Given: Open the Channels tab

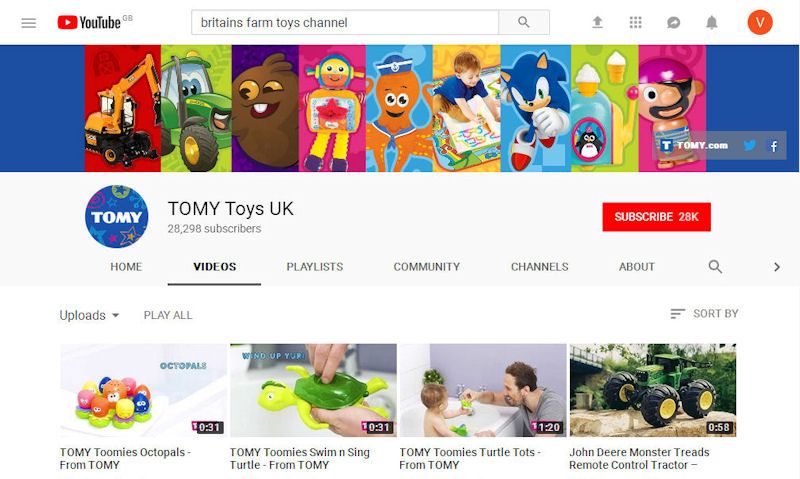Looking at the screenshot, I should 540,267.
